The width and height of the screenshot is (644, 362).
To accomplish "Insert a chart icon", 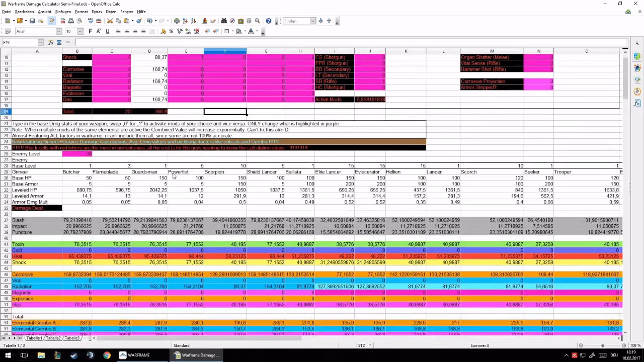I will coord(205,21).
